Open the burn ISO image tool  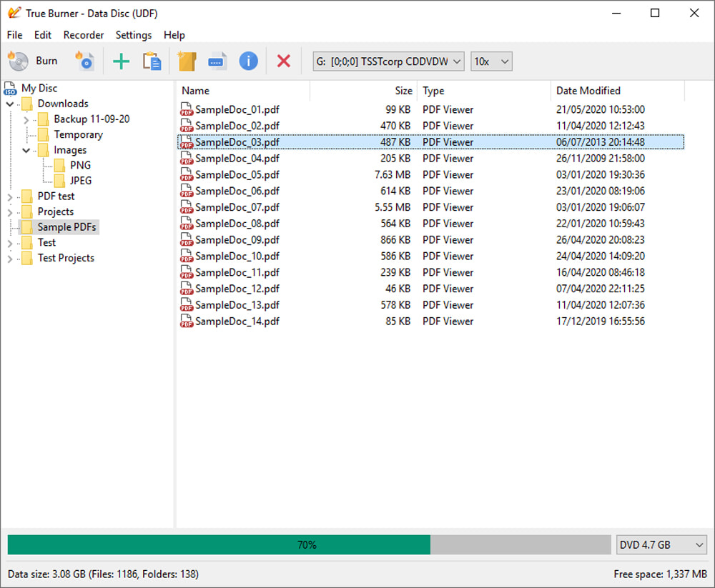[x=85, y=61]
